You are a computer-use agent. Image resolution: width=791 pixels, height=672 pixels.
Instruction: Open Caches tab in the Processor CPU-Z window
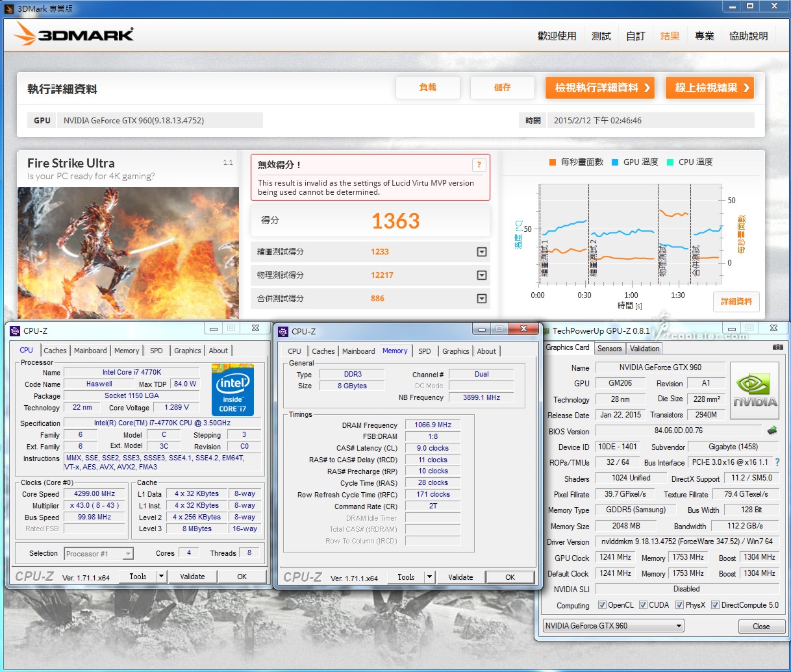click(x=55, y=351)
